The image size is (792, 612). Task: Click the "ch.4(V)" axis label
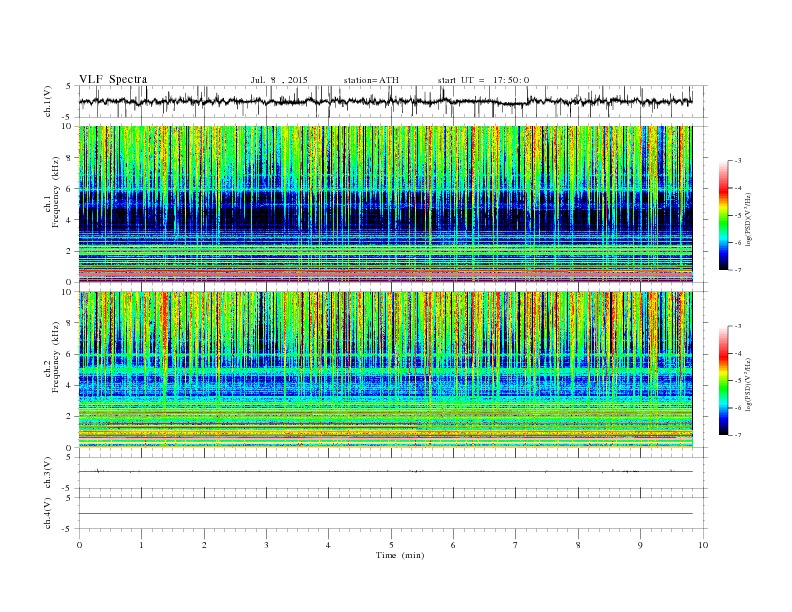click(x=48, y=513)
